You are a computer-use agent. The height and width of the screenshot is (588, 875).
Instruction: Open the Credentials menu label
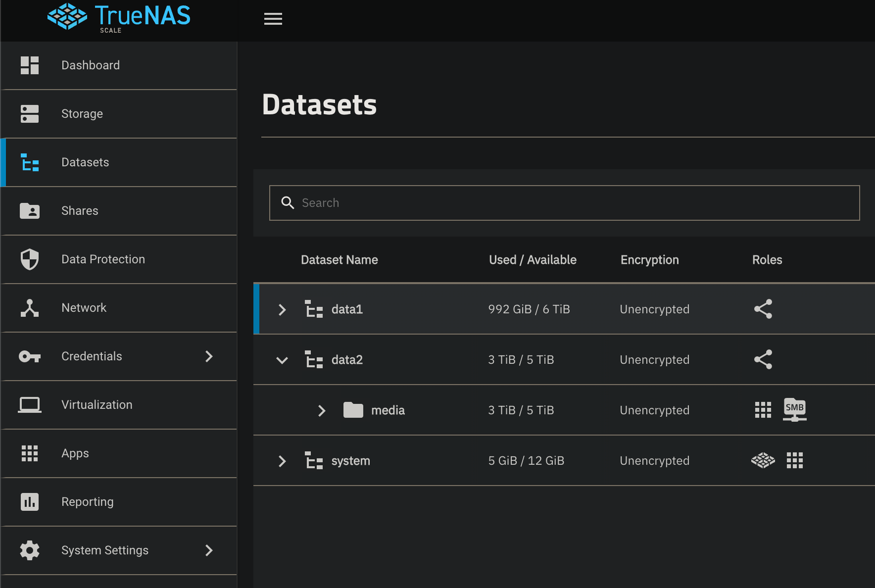92,356
